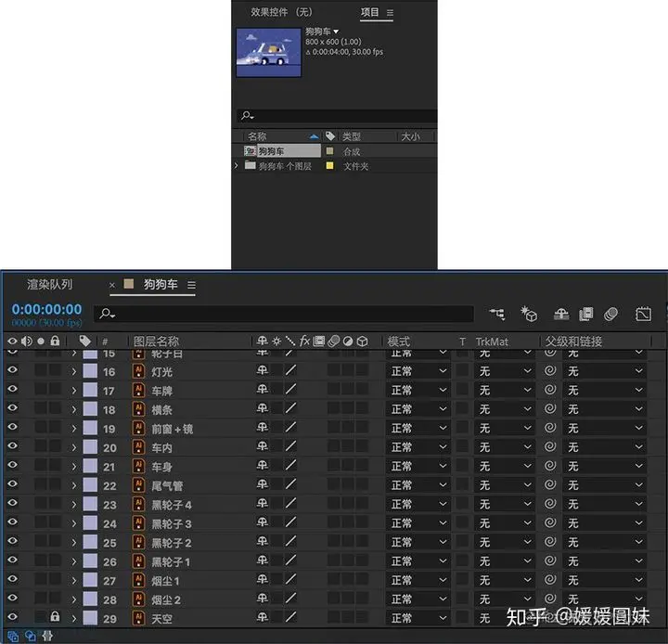
Task: Open blend mode dropdown for layer 灯光
Action: (417, 371)
